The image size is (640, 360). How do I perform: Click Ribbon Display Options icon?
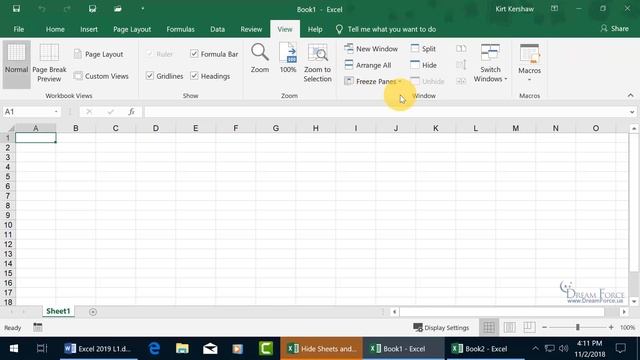(554, 9)
